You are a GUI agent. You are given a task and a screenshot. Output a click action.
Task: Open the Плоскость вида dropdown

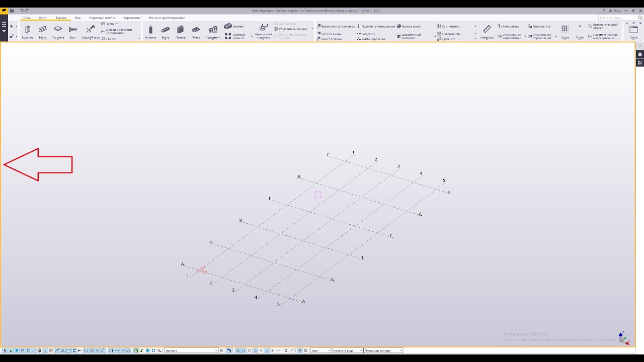tap(347, 350)
